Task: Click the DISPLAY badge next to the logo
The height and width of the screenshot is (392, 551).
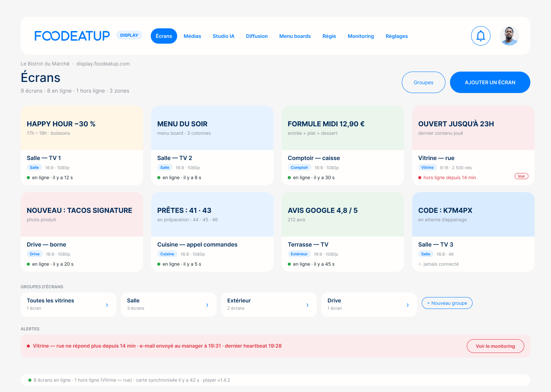Action: click(129, 35)
